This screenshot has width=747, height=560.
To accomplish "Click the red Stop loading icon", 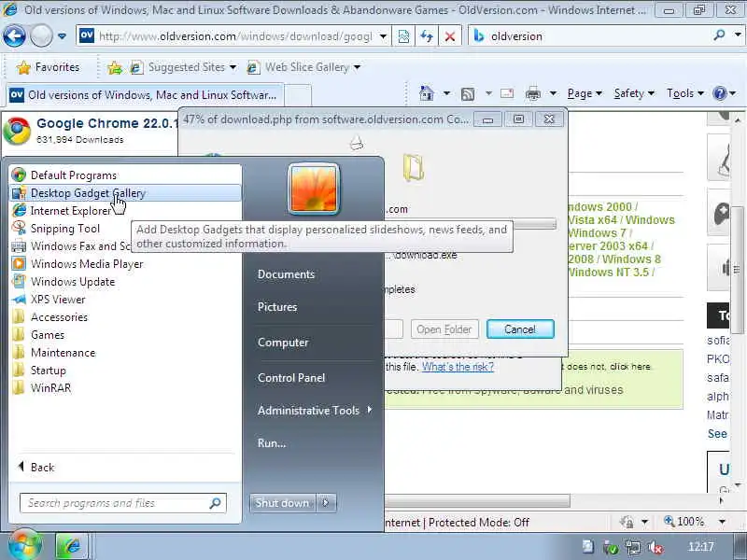I will click(x=449, y=36).
